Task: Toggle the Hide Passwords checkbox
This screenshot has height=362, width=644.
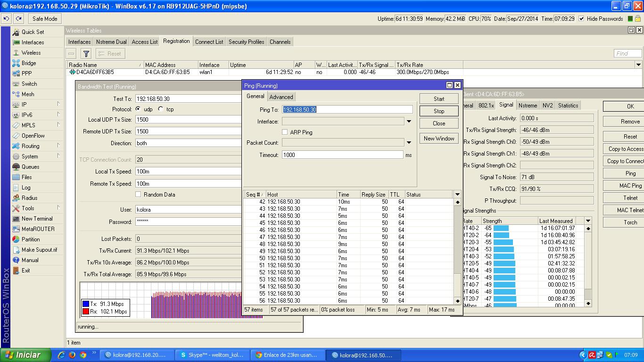Action: click(x=581, y=19)
